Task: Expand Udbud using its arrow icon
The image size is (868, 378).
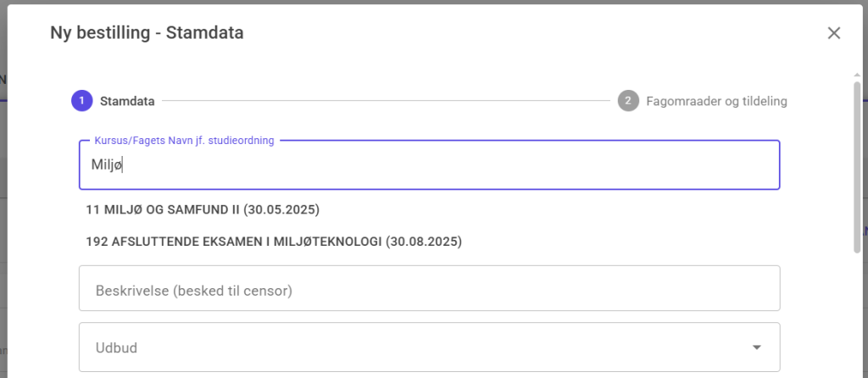Action: pyautogui.click(x=757, y=347)
